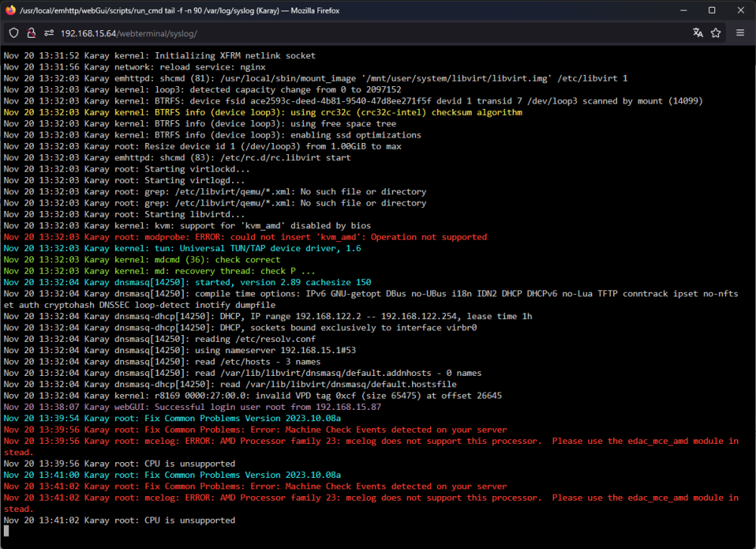Click 'enabling ssd optimizations' log line
This screenshot has height=549, width=756.
click(x=212, y=135)
